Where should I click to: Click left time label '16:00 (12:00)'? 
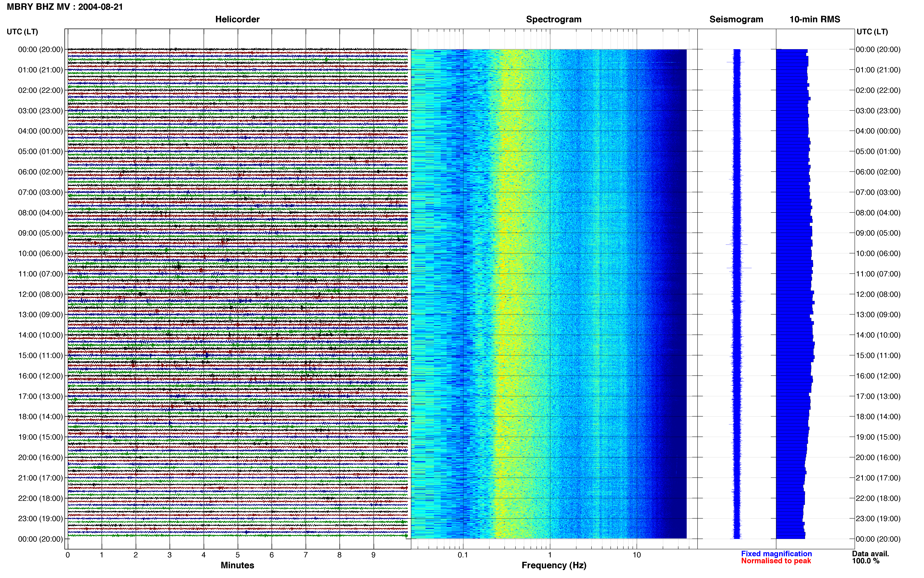click(41, 376)
